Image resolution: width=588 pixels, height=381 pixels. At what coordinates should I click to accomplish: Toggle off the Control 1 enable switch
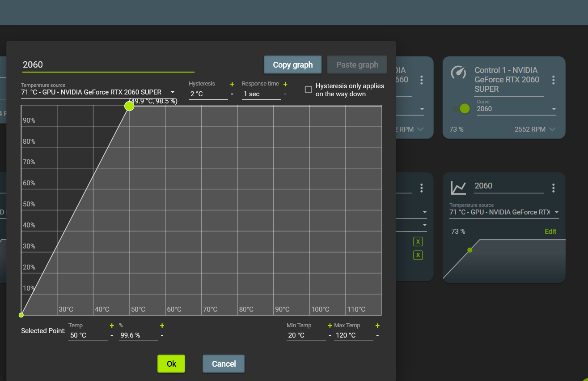coord(462,109)
